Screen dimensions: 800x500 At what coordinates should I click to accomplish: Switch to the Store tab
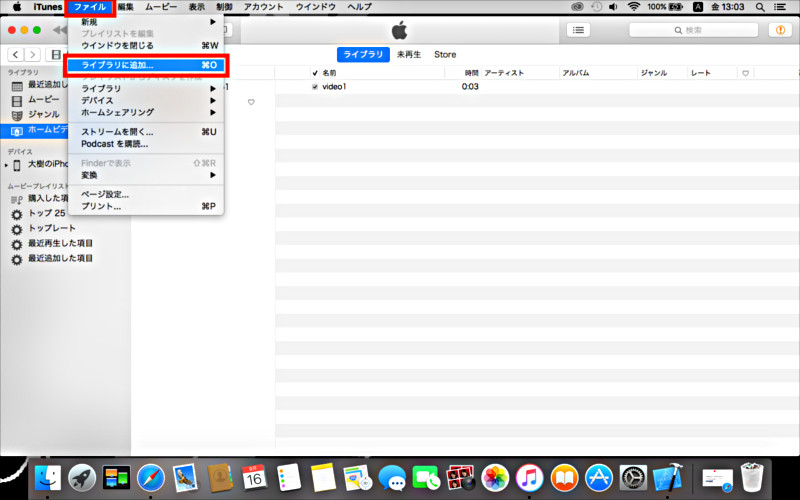445,55
